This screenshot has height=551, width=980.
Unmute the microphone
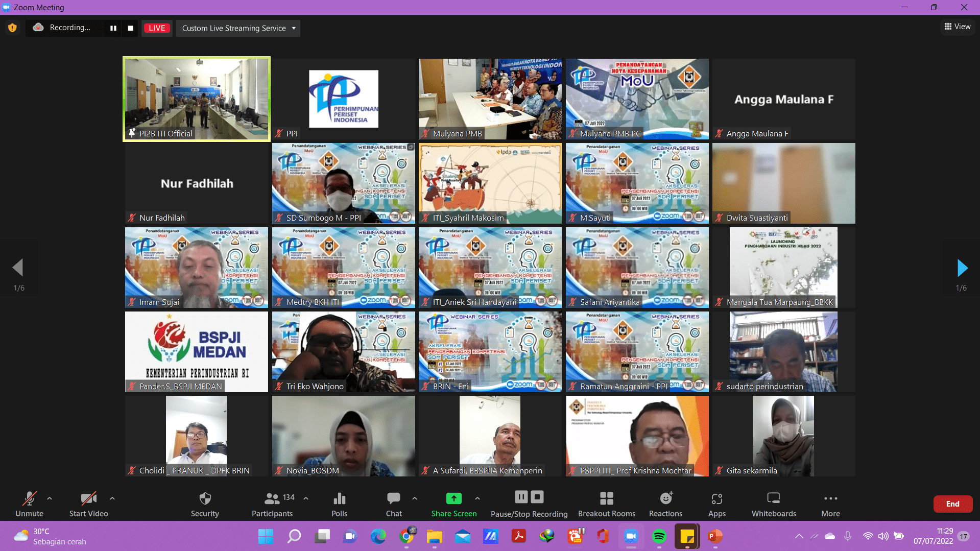click(x=29, y=504)
